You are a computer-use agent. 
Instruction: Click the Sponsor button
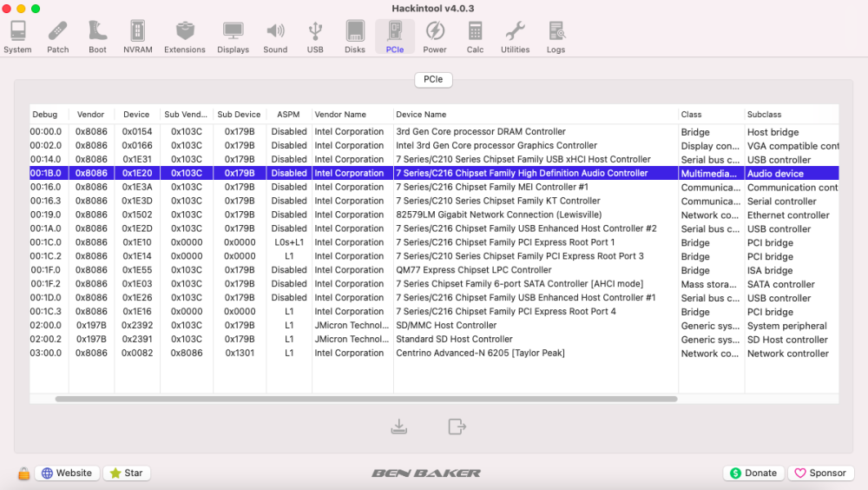821,473
